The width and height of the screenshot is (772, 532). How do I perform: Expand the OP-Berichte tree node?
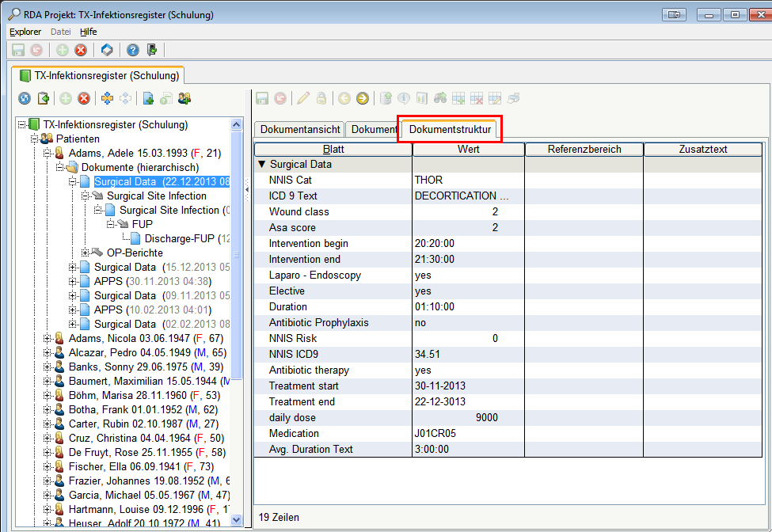[x=86, y=253]
